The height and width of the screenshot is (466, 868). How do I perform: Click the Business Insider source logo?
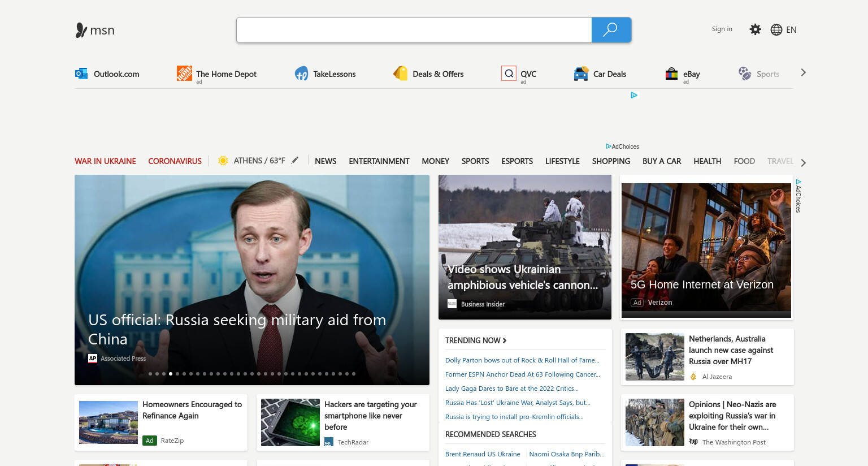[x=452, y=304]
